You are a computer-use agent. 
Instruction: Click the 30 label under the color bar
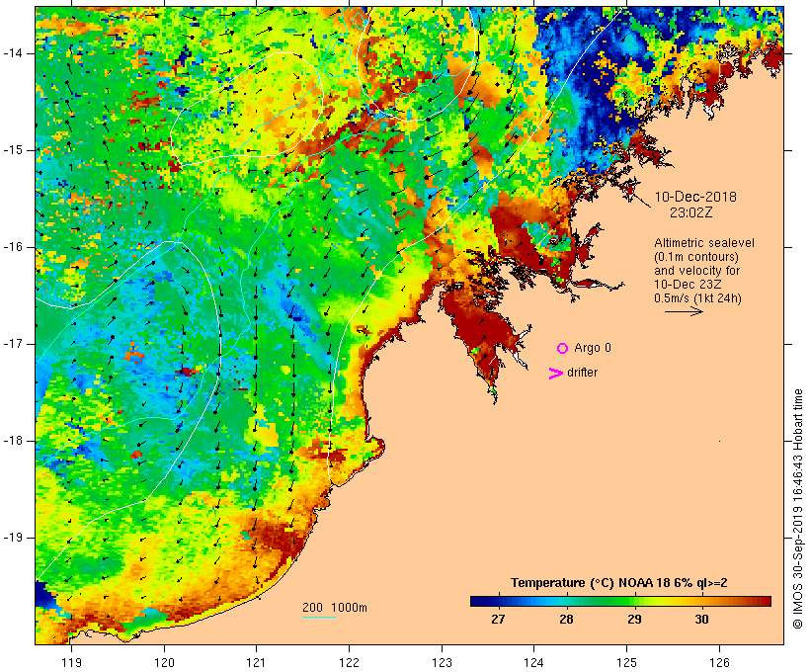(701, 620)
